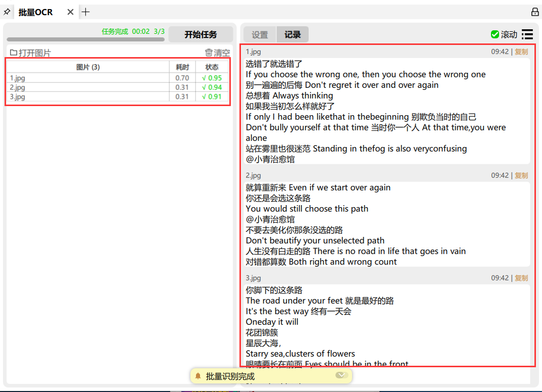
Task: Click the text line 你还是会选这条路
Action: [x=278, y=199]
